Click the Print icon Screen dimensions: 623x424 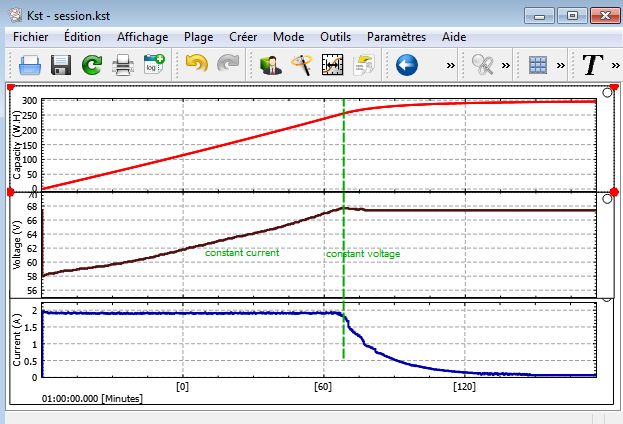123,66
